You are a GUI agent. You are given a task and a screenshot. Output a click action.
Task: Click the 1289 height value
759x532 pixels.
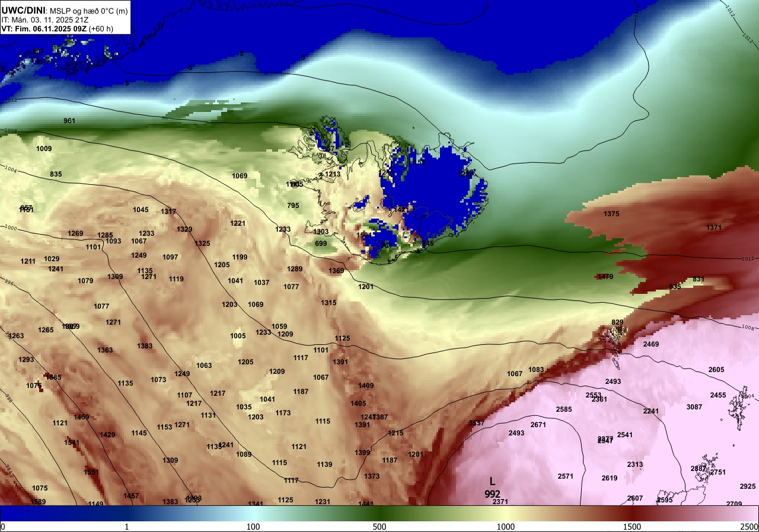[295, 269]
